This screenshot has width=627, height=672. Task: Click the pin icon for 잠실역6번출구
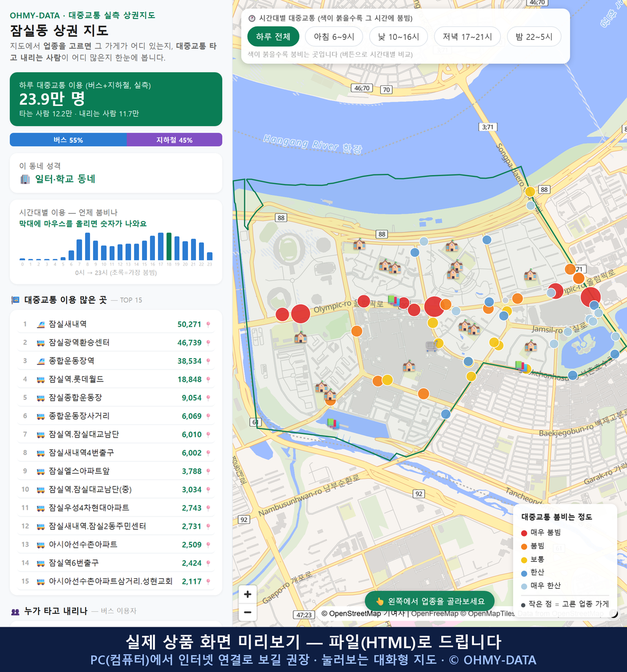(x=208, y=563)
